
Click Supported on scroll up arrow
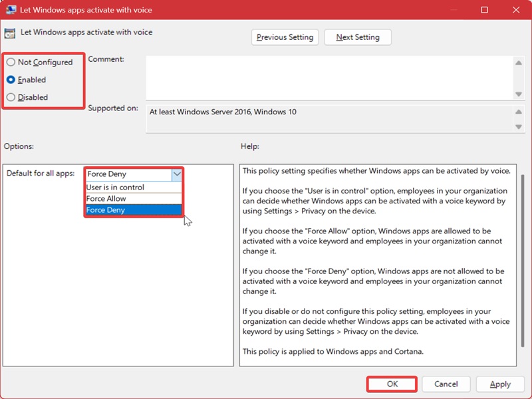pos(519,112)
